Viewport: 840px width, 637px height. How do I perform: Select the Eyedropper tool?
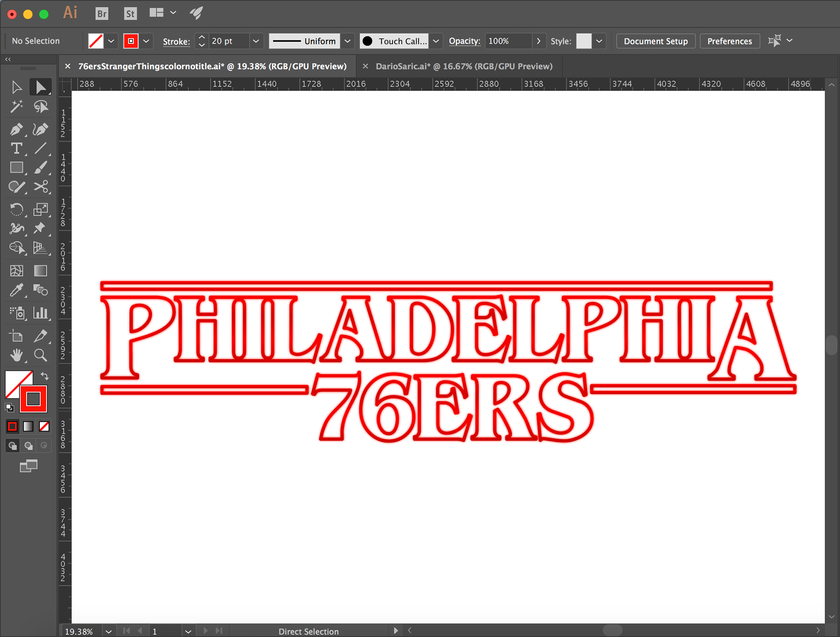click(16, 290)
